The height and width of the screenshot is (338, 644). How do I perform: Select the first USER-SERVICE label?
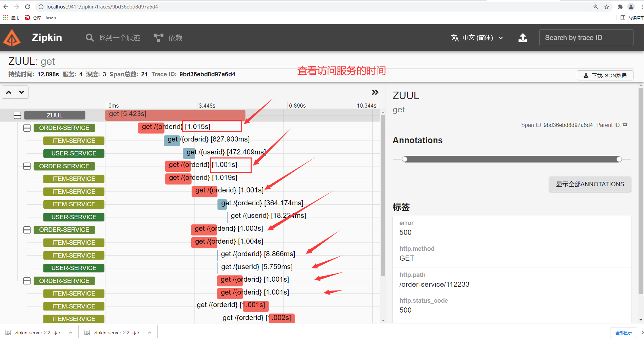pyautogui.click(x=74, y=153)
